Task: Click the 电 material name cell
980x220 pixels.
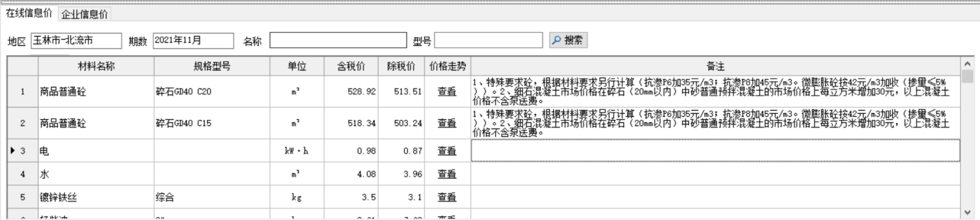Action: pyautogui.click(x=96, y=151)
